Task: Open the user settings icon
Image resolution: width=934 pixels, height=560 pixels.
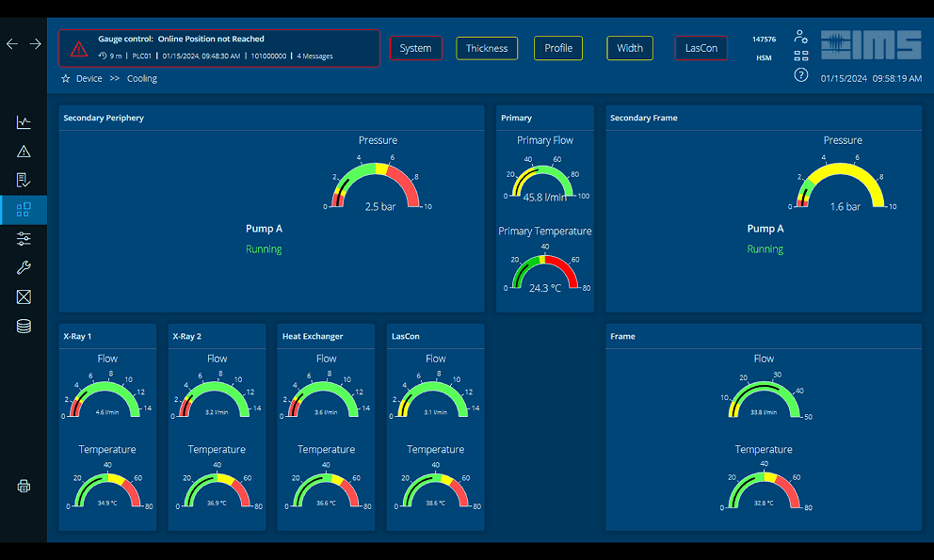Action: click(800, 37)
